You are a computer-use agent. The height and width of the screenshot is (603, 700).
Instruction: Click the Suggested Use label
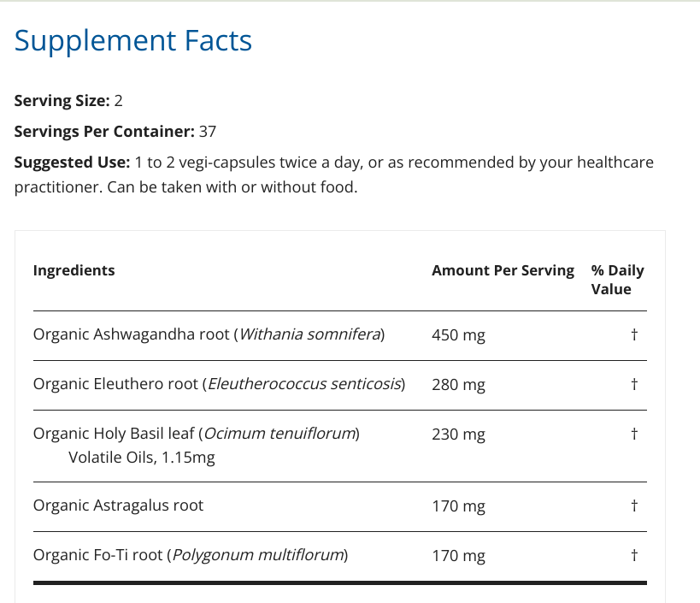72,163
